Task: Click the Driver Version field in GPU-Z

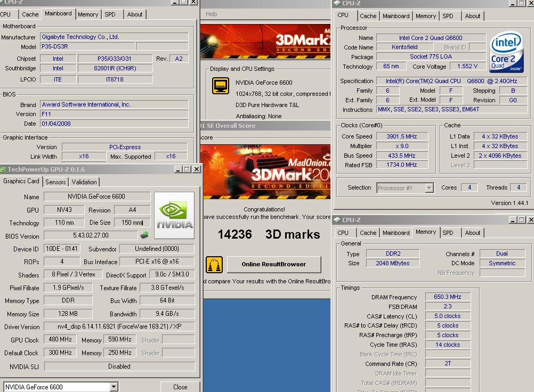Action: tap(119, 326)
